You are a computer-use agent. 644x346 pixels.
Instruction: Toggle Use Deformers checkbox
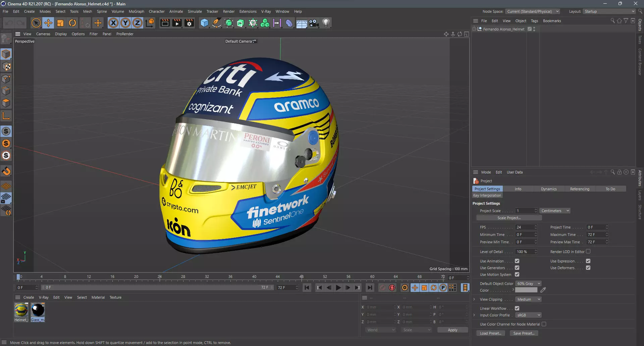pos(588,268)
